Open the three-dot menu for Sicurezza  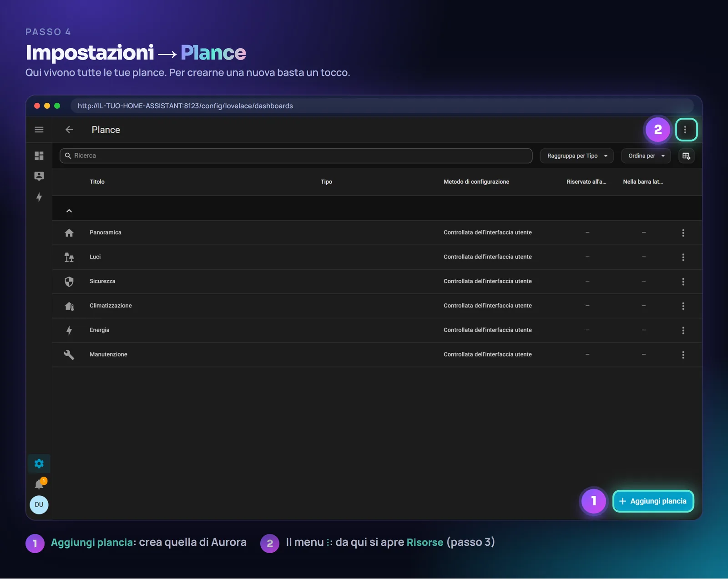coord(683,282)
